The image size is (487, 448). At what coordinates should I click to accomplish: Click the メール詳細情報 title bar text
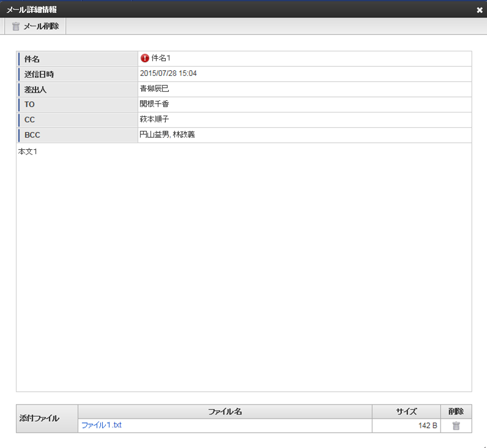pyautogui.click(x=31, y=9)
